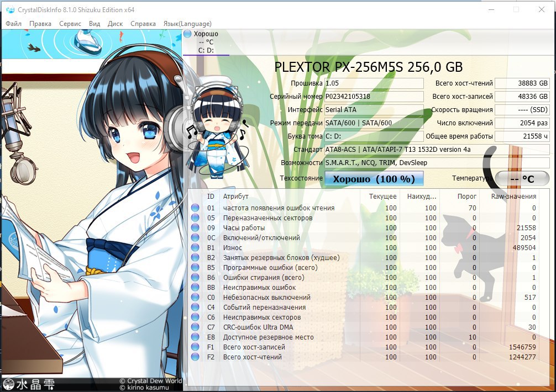Click the temperature -- °C indicator
556x392 pixels.
[x=522, y=179]
